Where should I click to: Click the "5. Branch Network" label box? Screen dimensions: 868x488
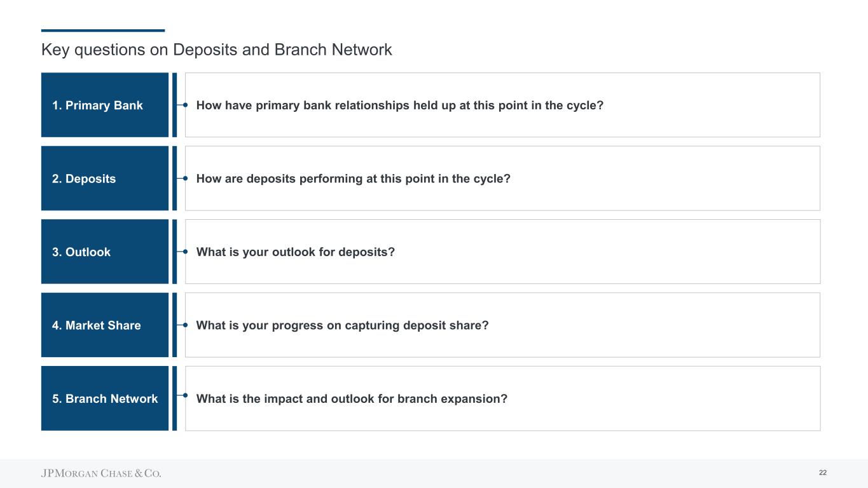105,398
